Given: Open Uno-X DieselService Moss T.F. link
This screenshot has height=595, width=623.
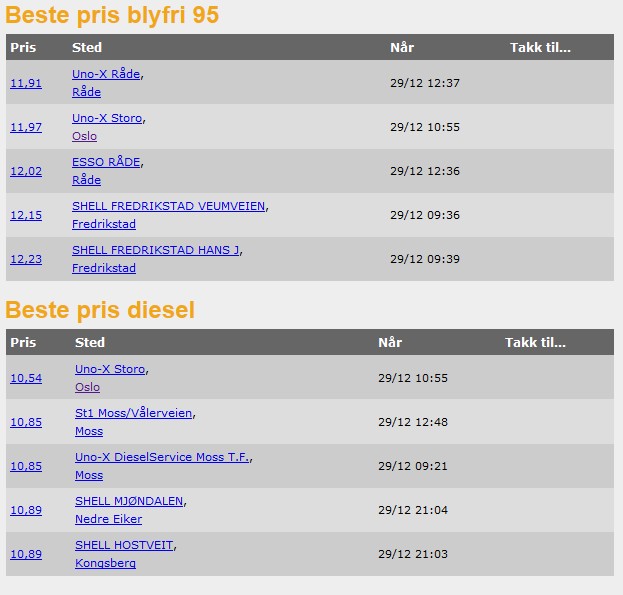Looking at the screenshot, I should coord(162,457).
